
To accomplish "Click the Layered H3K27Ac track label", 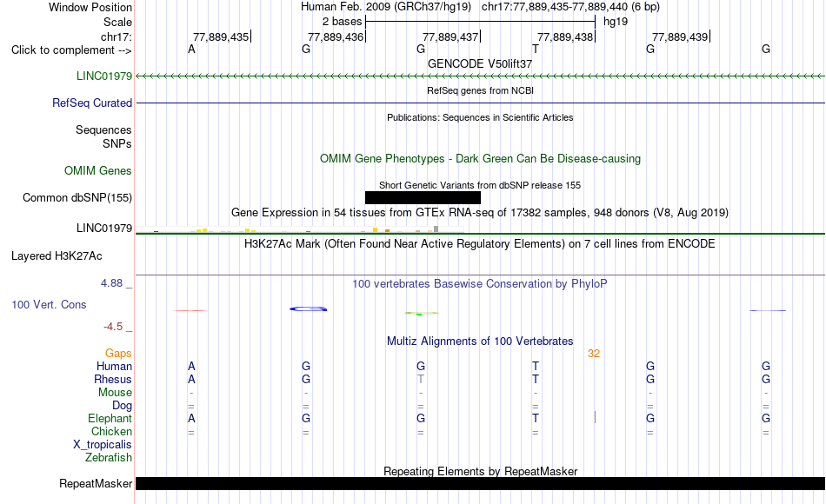I will (57, 256).
